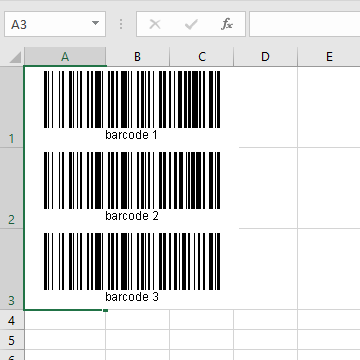Click the Enter checkmark formula button

pos(191,24)
